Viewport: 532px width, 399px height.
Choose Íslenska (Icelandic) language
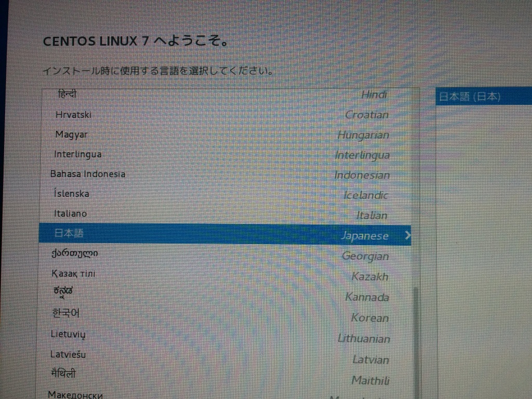pos(225,194)
